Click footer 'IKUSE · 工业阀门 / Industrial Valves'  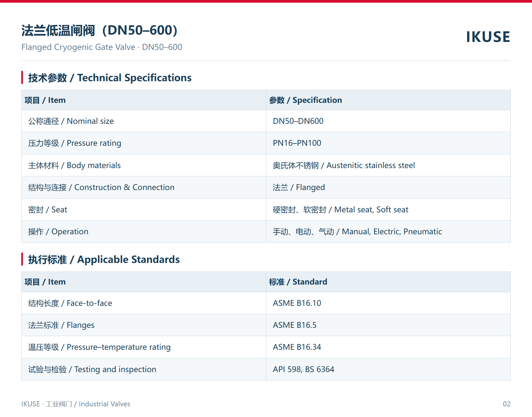[x=76, y=404]
